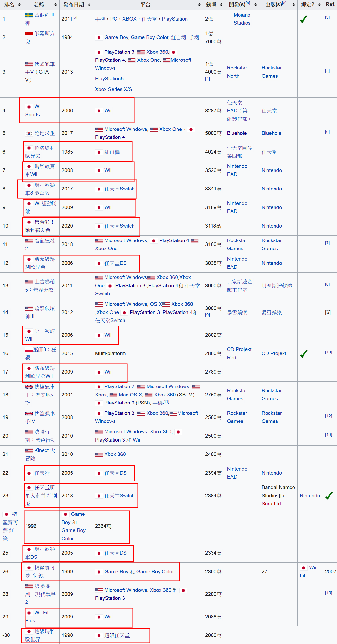Click the green checkmark in 任天堂明星大亂鬥 row
The height and width of the screenshot is (644, 337).
(329, 496)
